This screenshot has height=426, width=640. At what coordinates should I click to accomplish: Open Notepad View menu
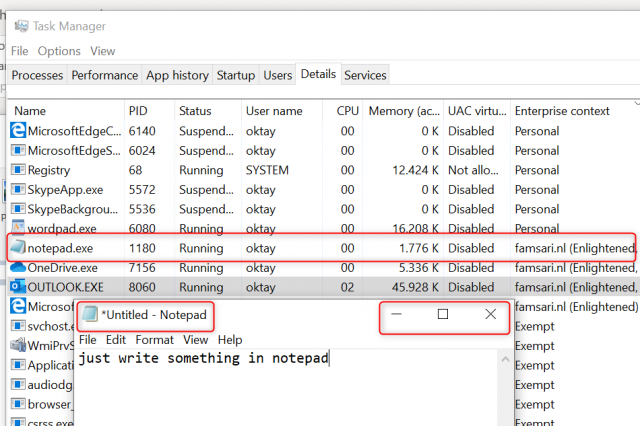(196, 339)
